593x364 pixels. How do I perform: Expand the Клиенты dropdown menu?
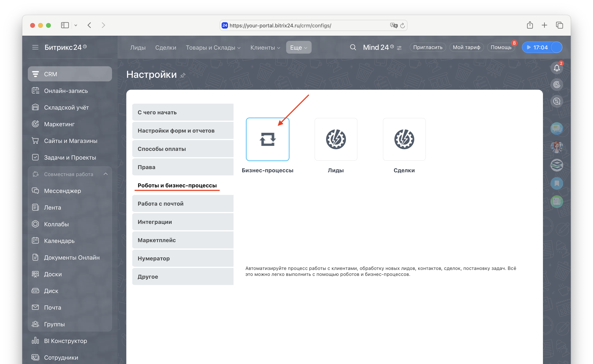coord(265,47)
